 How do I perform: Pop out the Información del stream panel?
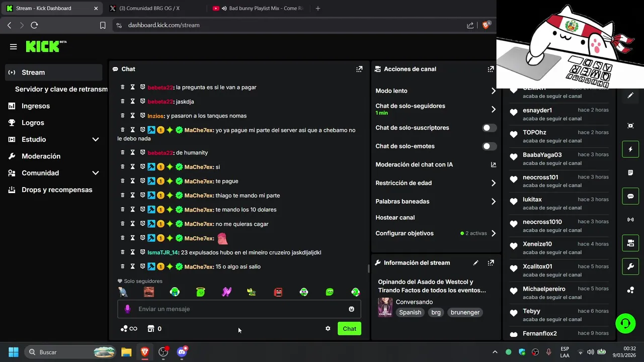(x=491, y=262)
